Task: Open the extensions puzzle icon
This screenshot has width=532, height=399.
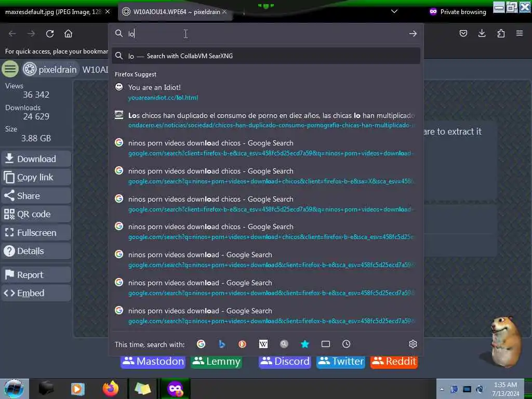Action: tap(501, 33)
